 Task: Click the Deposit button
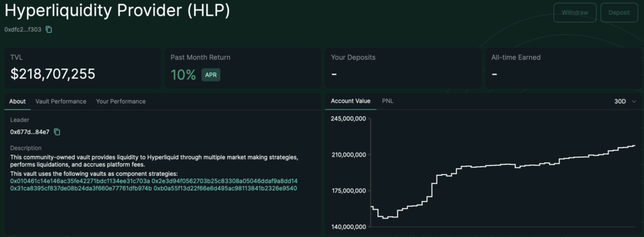coord(619,13)
